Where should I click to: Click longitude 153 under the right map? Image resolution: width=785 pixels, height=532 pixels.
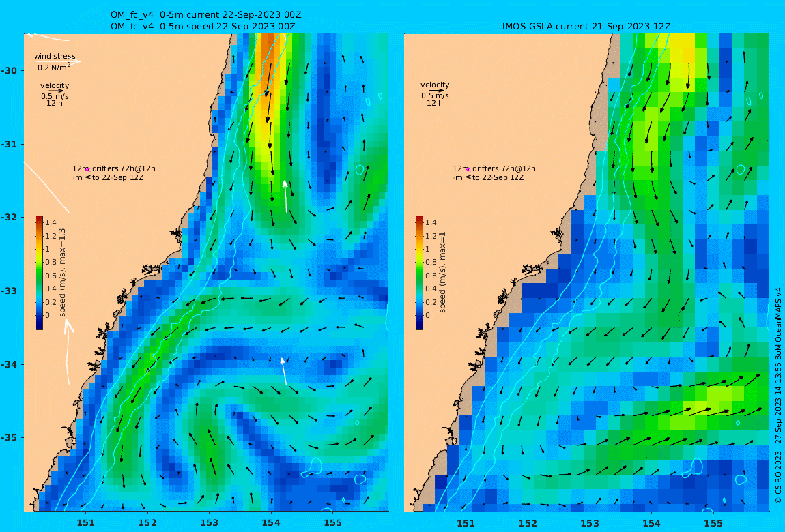coord(590,523)
